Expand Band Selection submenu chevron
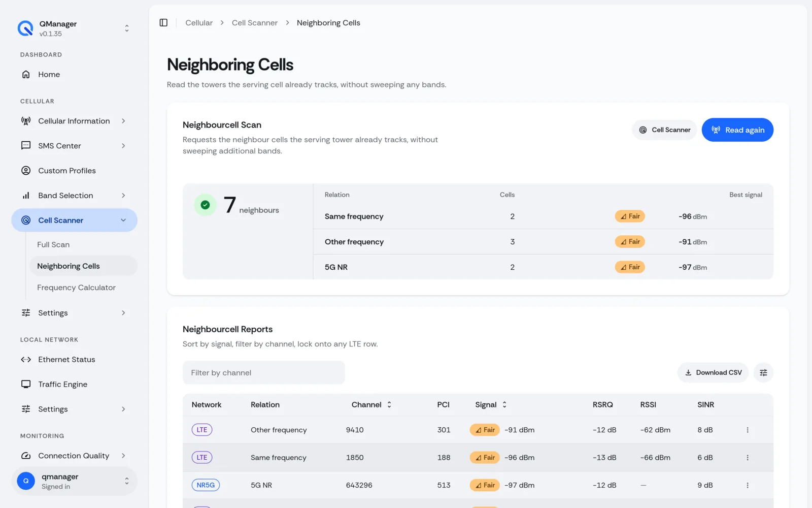This screenshot has height=508, width=812. tap(123, 196)
